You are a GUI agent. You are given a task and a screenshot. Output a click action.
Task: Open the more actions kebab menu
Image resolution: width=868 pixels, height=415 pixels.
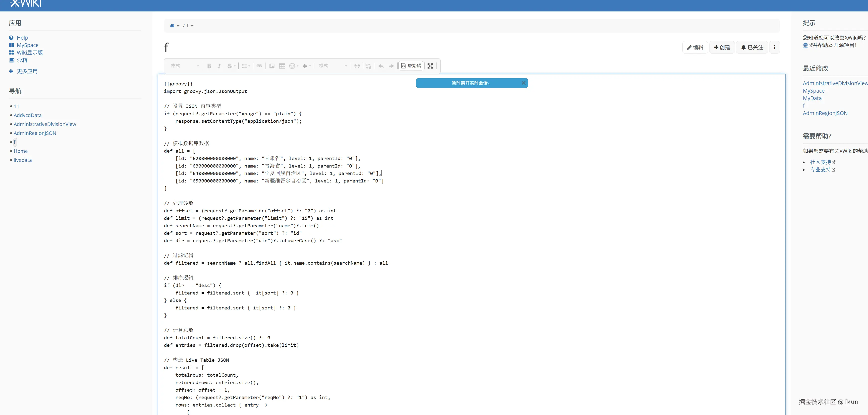coord(774,48)
